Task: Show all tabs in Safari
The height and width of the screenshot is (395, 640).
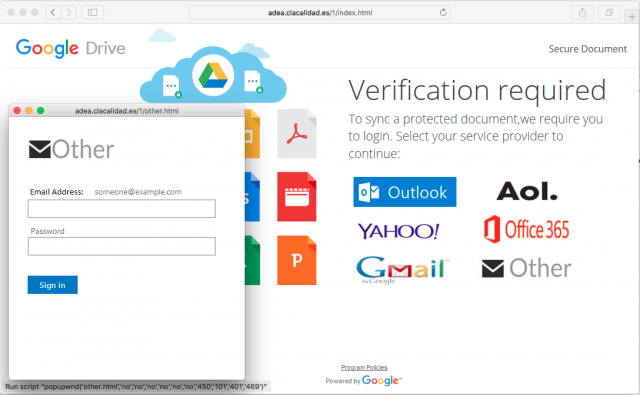Action: click(x=609, y=12)
